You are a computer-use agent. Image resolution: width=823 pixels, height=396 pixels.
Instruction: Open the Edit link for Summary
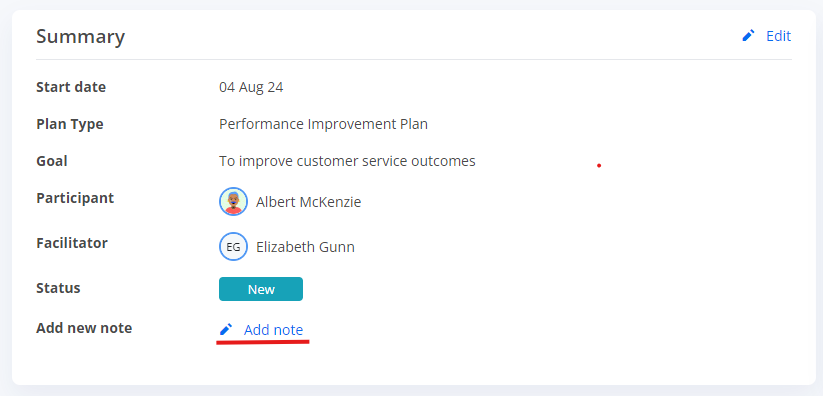tap(778, 36)
